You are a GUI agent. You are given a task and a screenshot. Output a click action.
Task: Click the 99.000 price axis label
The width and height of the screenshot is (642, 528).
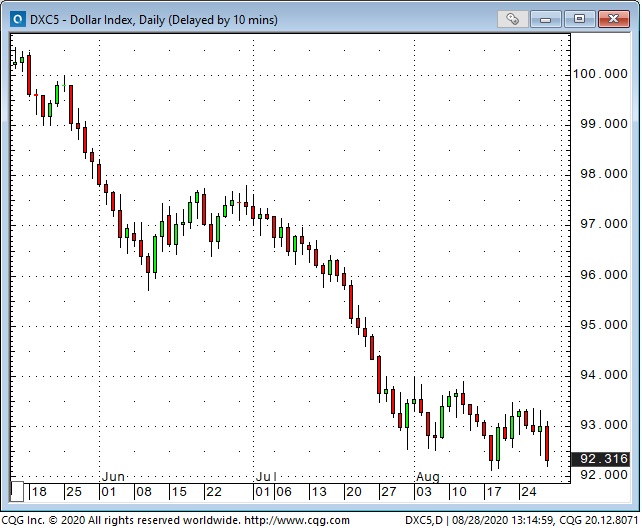(x=604, y=124)
